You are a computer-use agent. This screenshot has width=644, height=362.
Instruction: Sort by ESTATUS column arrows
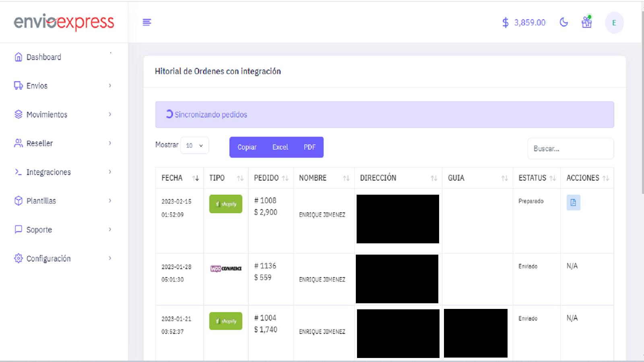click(553, 178)
